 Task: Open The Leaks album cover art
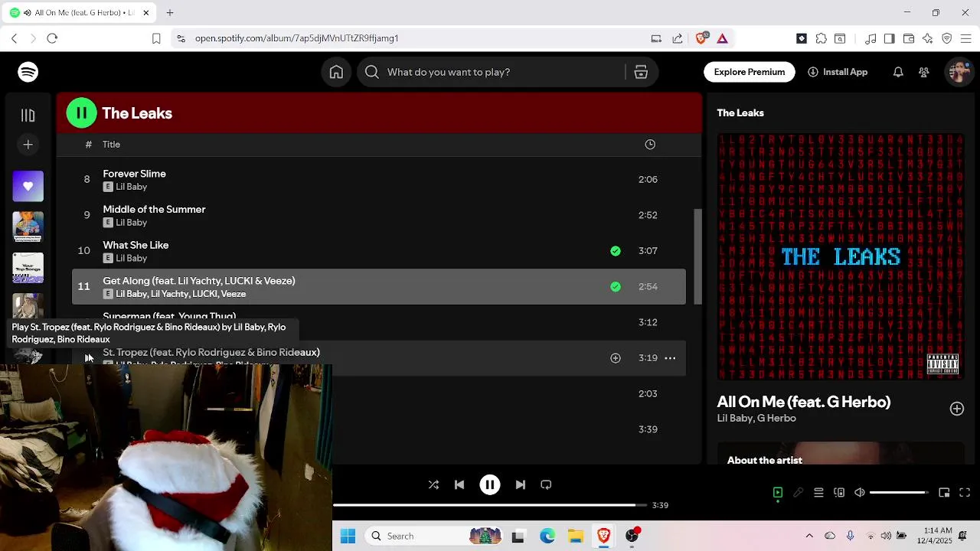(x=841, y=257)
